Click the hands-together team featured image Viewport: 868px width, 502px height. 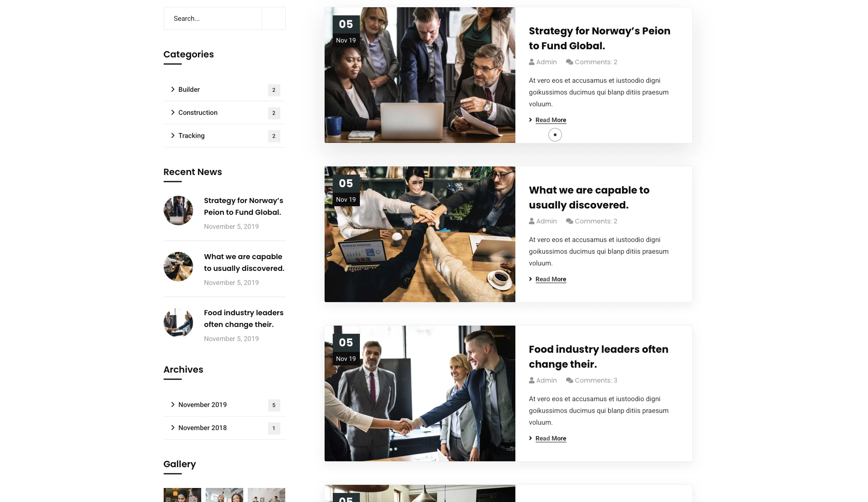point(420,234)
